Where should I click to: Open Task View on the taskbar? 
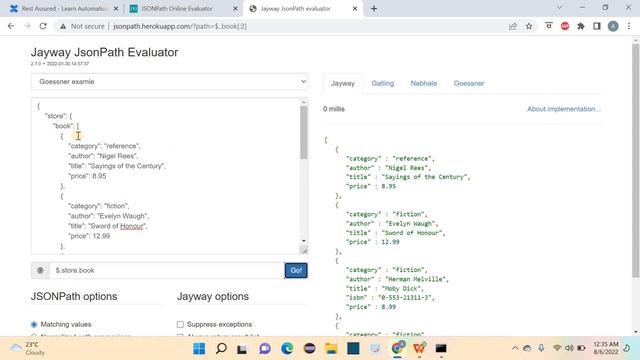(x=242, y=349)
